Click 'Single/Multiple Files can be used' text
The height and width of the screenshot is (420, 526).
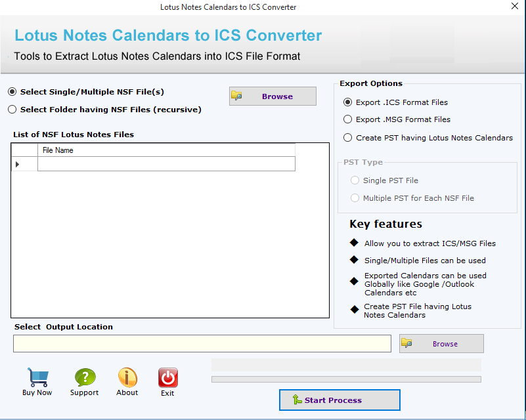[425, 261]
